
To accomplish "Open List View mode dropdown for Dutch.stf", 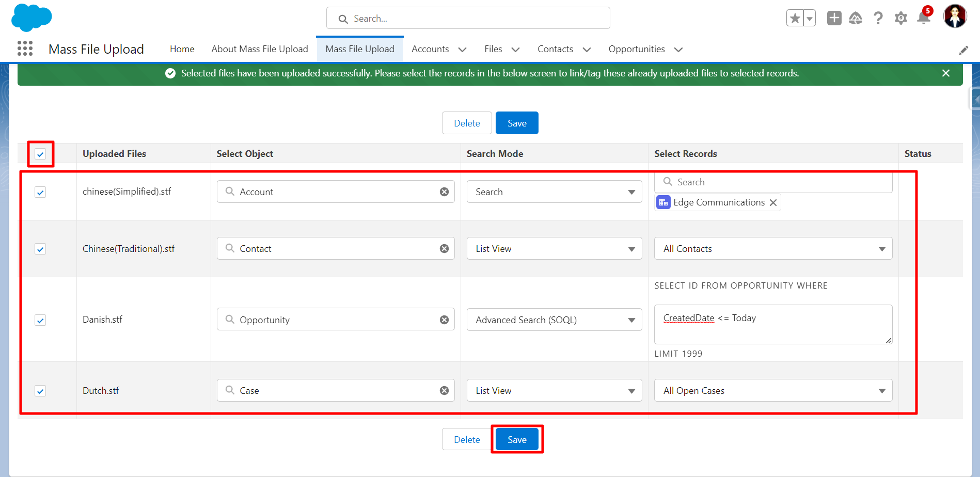I will pos(554,391).
